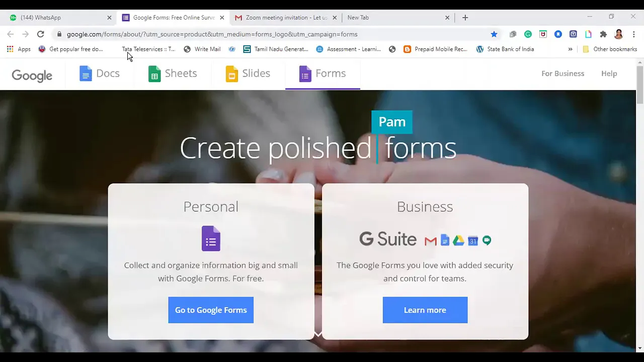Screen dimensions: 644x362
Task: Close the Google Forms browser tab
Action: tap(222, 18)
